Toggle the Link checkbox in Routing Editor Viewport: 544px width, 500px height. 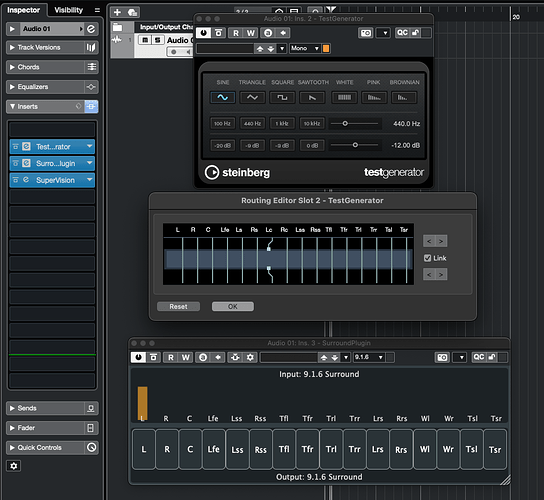[x=427, y=258]
